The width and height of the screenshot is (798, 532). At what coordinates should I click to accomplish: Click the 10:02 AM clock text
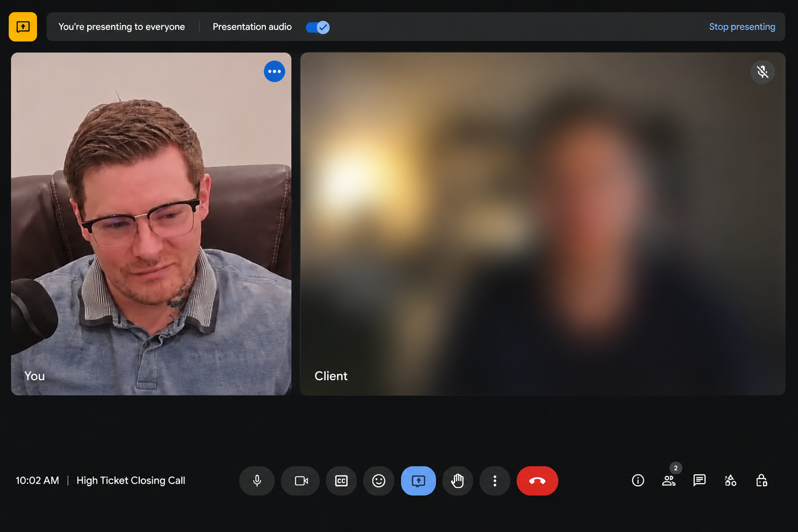37,481
